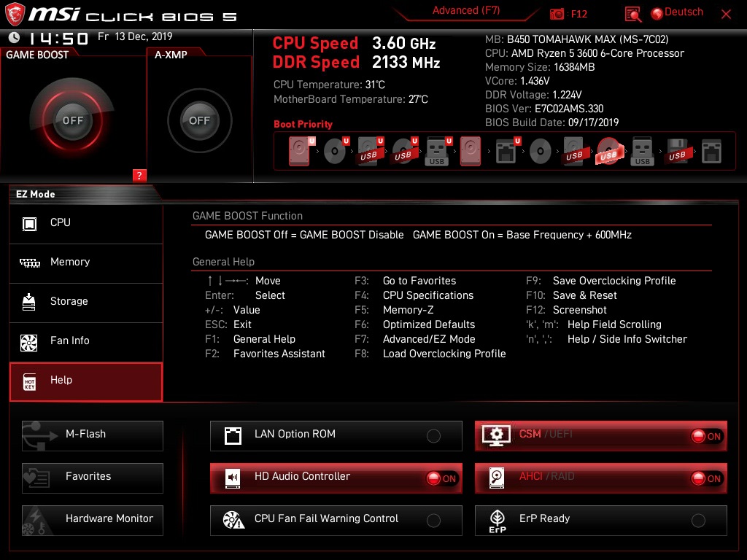Launch M-Flash utility
The width and height of the screenshot is (747, 560).
coord(93,436)
